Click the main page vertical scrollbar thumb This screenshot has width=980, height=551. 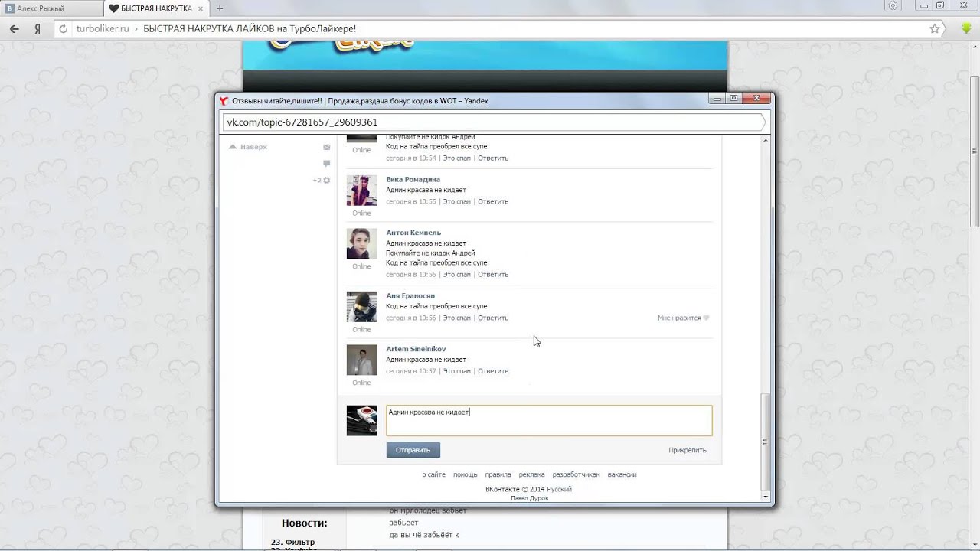[975, 152]
